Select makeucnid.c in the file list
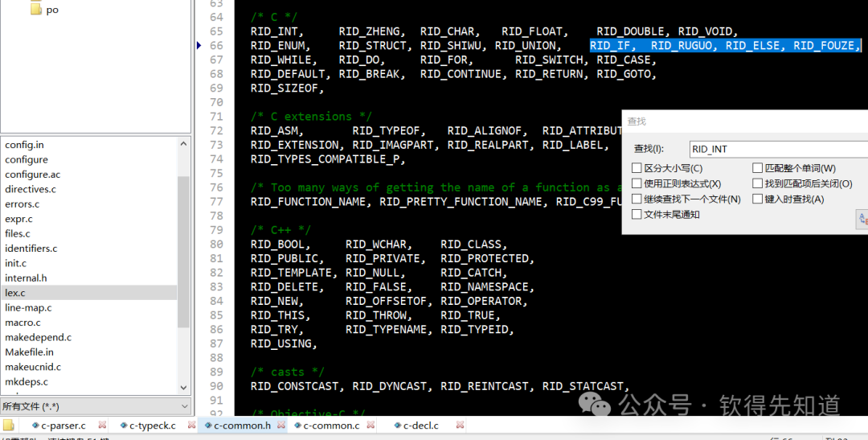The height and width of the screenshot is (440, 868). (x=33, y=367)
